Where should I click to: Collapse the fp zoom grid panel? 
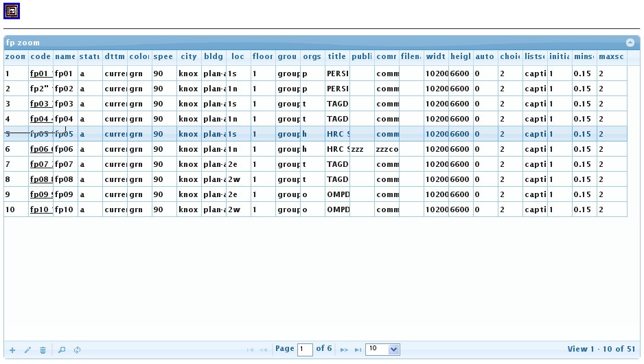tap(630, 43)
